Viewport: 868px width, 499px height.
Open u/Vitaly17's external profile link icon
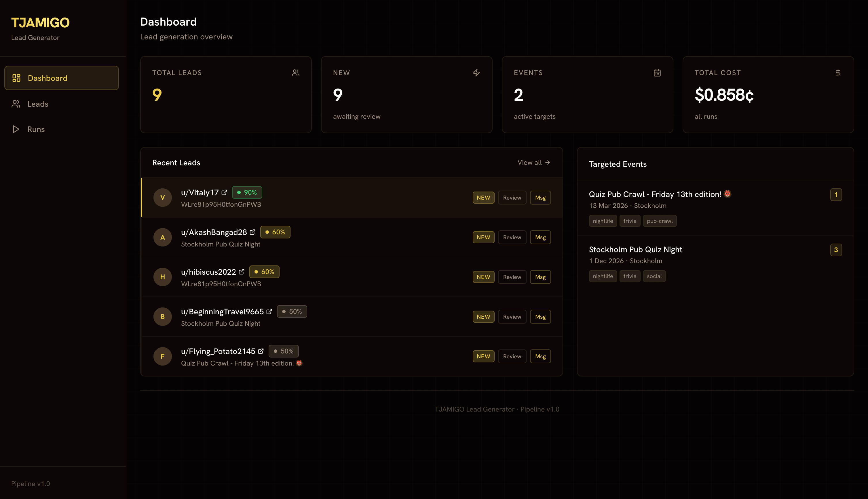coord(224,192)
